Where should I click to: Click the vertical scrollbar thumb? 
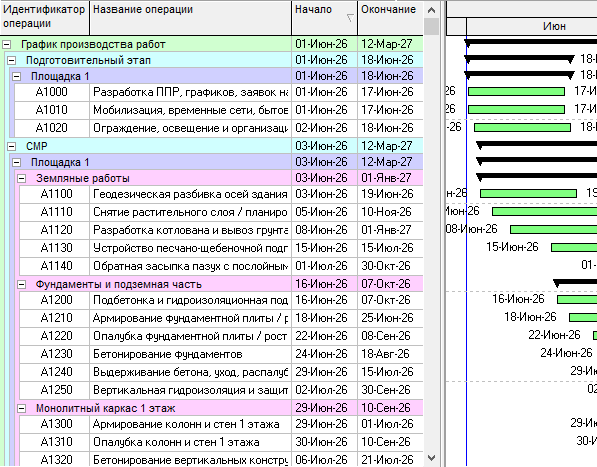tap(431, 27)
